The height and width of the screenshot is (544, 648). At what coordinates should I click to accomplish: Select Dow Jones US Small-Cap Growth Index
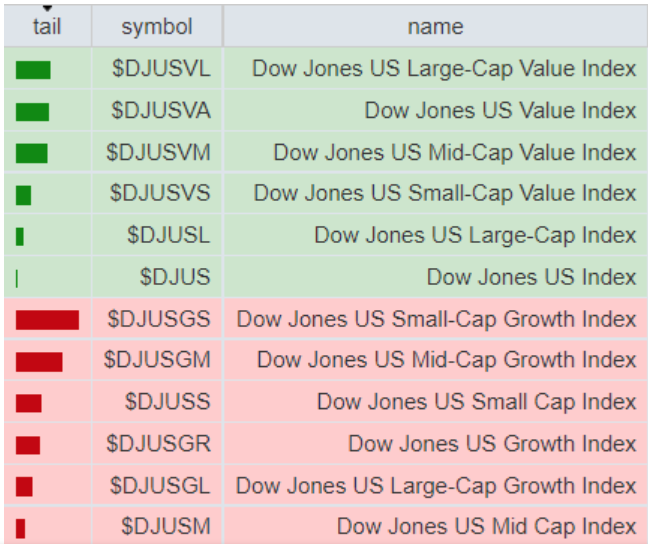click(x=436, y=320)
